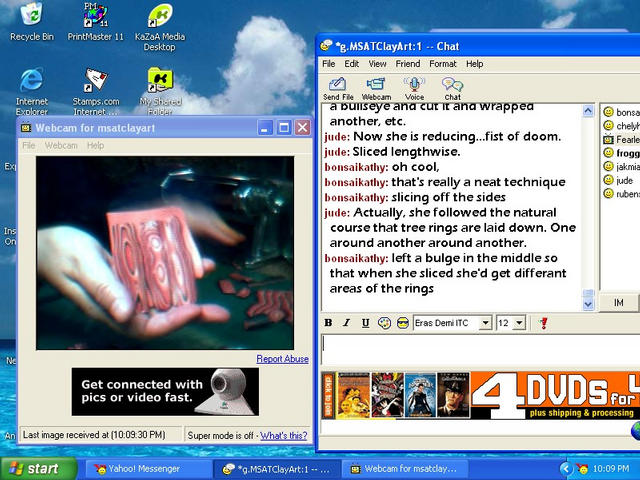This screenshot has height=480, width=640.
Task: Click the chat message input field
Action: coord(481,350)
